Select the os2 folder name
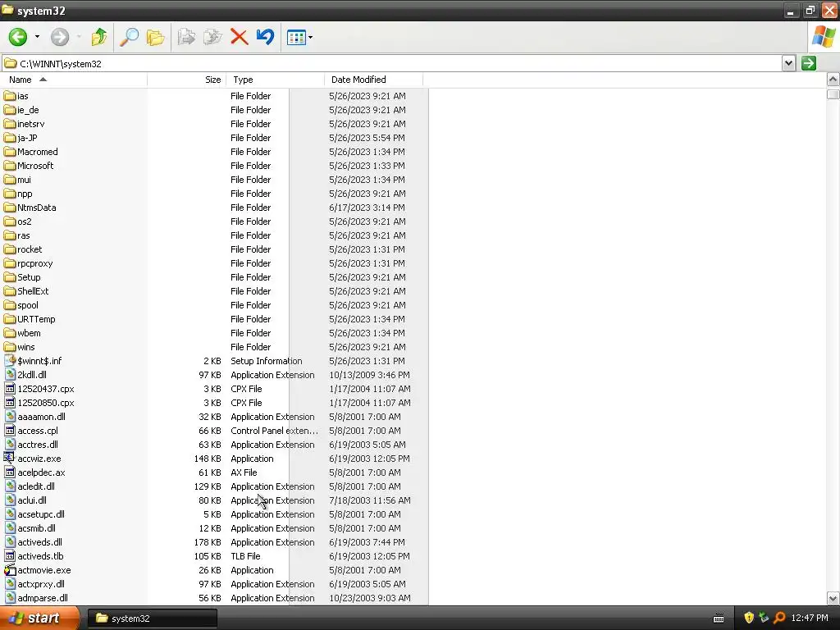840x630 pixels. (x=24, y=221)
